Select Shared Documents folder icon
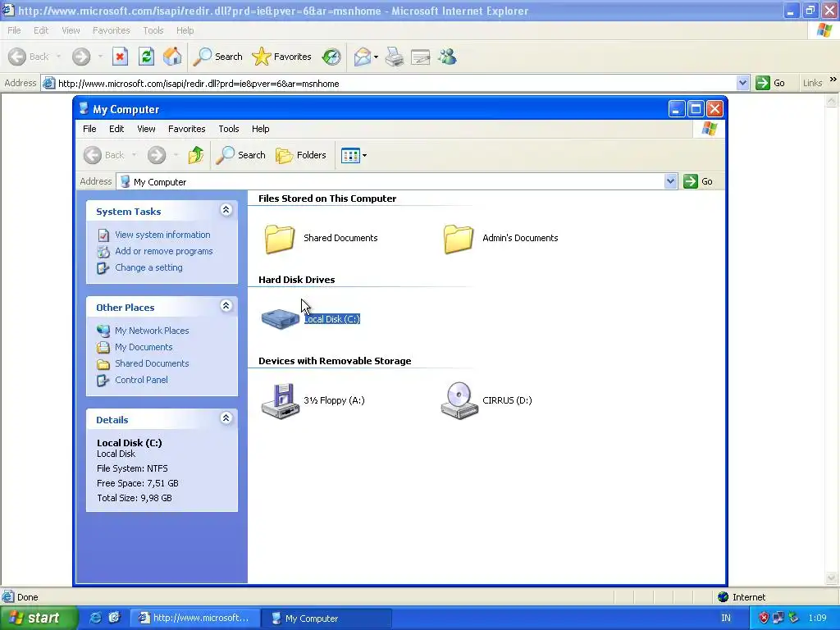The width and height of the screenshot is (840, 630). coord(280,238)
